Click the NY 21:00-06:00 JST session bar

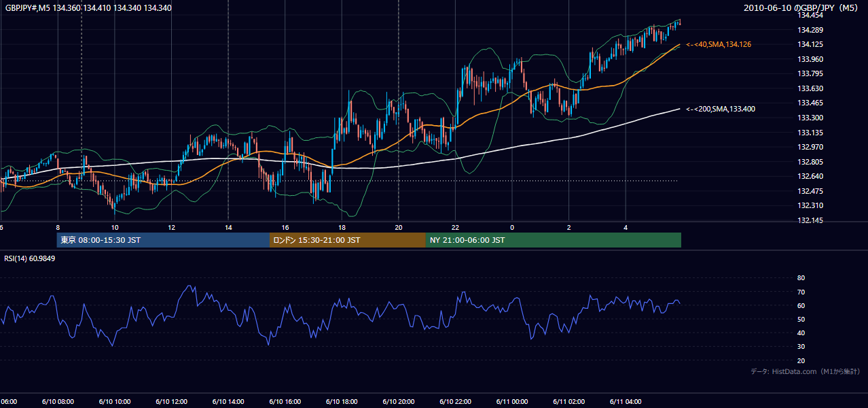click(554, 240)
